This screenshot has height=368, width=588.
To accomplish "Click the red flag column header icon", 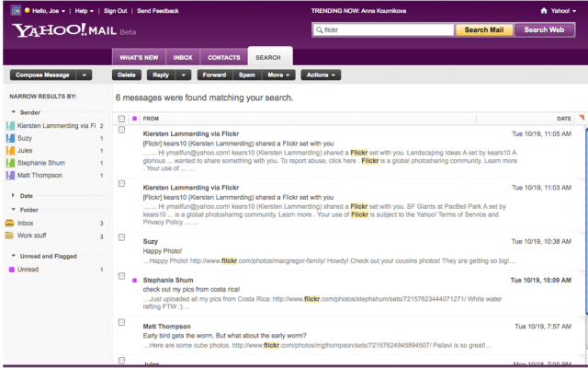I will coord(580,118).
